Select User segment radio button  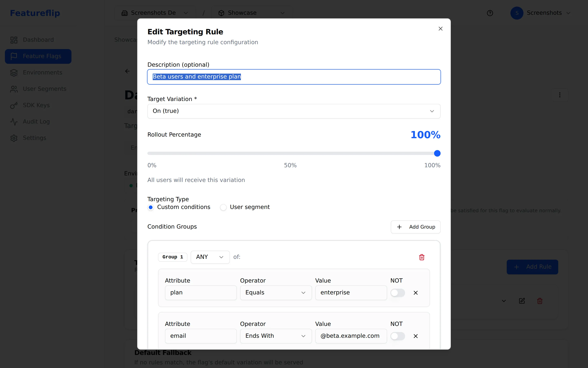point(223,207)
